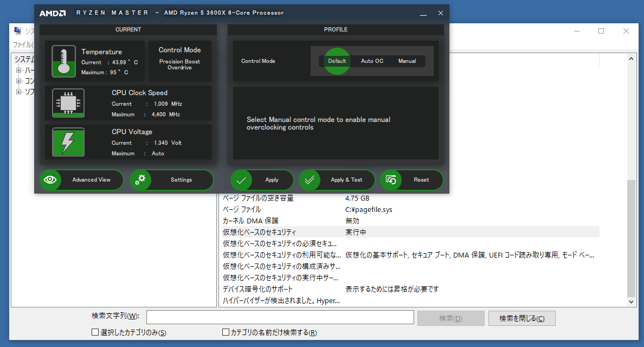Click the single checkmark Apply icon
The image size is (644, 347).
click(x=242, y=180)
